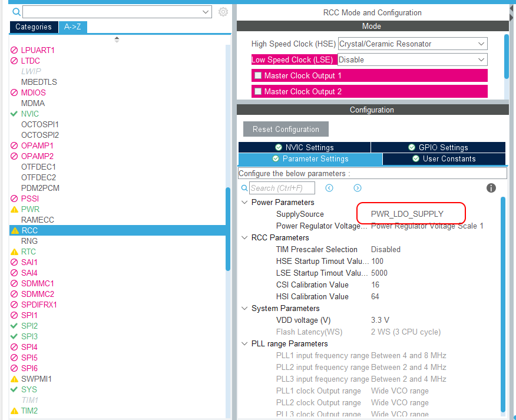The image size is (516, 420).
Task: Click the warning icon on the RCC row
Action: click(15, 230)
